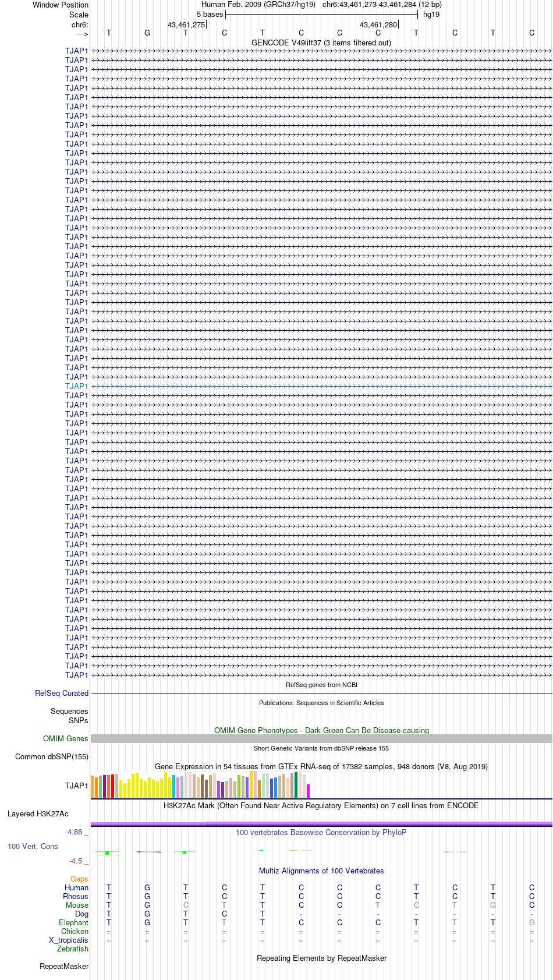This screenshot has height=980, width=553.
Task: Click the OMIM Genes label
Action: pyautogui.click(x=66, y=738)
